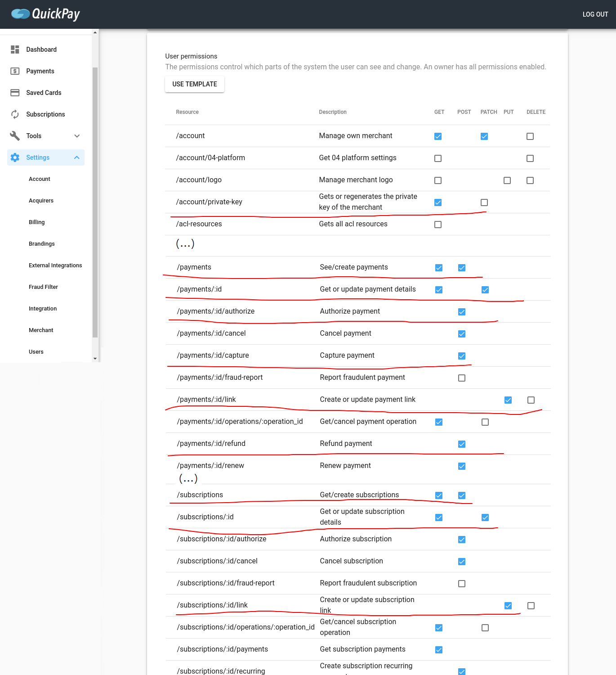Uncheck POST for /payments/:id/capture
Image resolution: width=616 pixels, height=675 pixels.
click(x=462, y=356)
